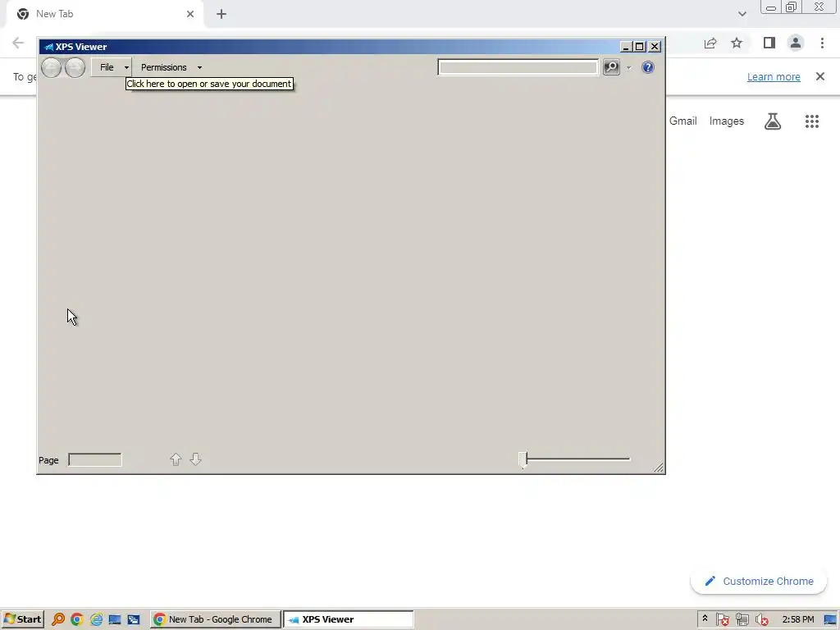The image size is (840, 630).
Task: Minimize the XPS Viewer window
Action: tap(625, 47)
